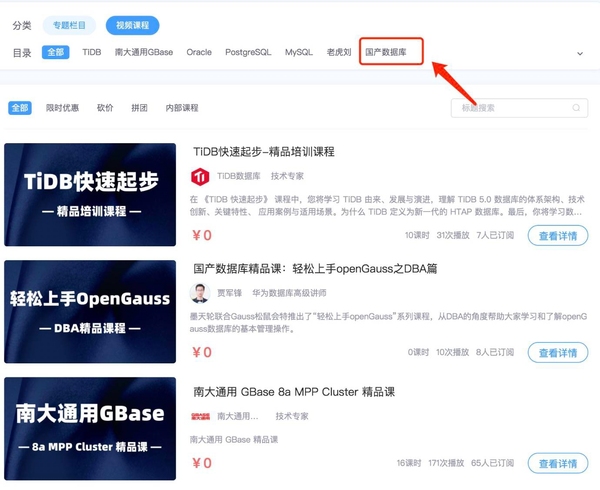
Task: Click author name 南大通用...
Action: [x=238, y=417]
